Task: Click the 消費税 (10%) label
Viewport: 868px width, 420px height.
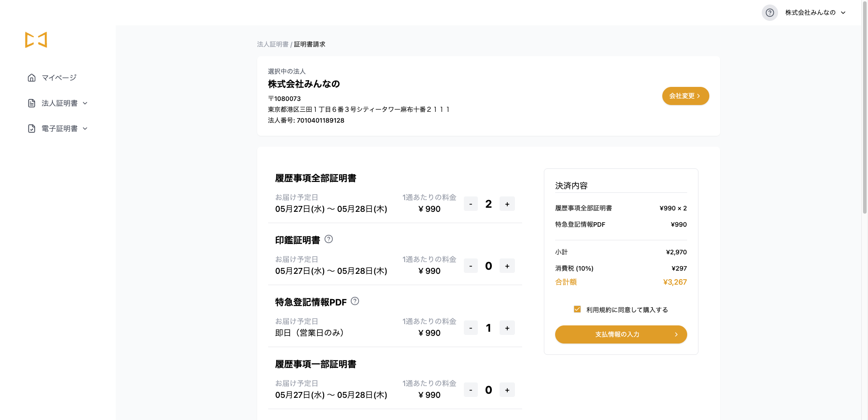Action: coord(574,268)
